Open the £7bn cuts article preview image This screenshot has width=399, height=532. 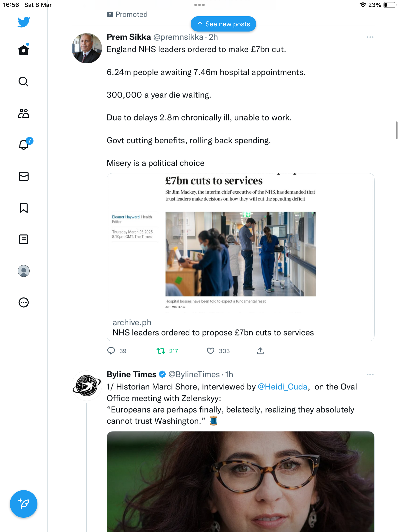pyautogui.click(x=240, y=243)
